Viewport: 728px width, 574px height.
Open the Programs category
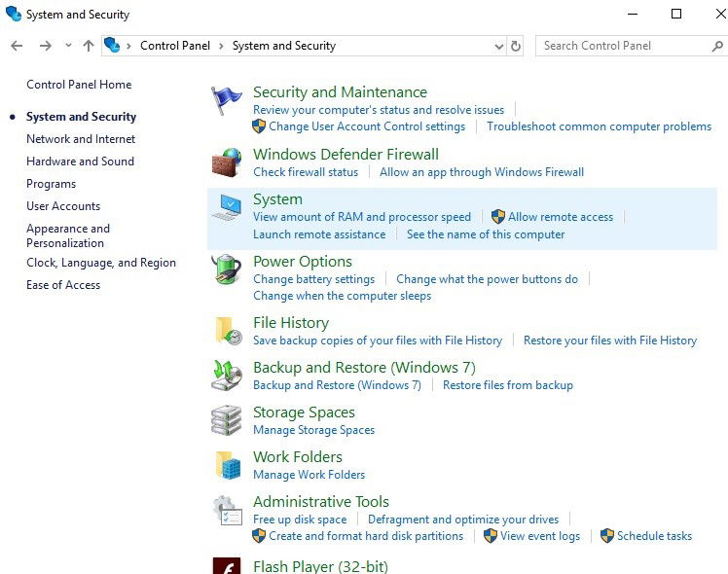(x=51, y=184)
